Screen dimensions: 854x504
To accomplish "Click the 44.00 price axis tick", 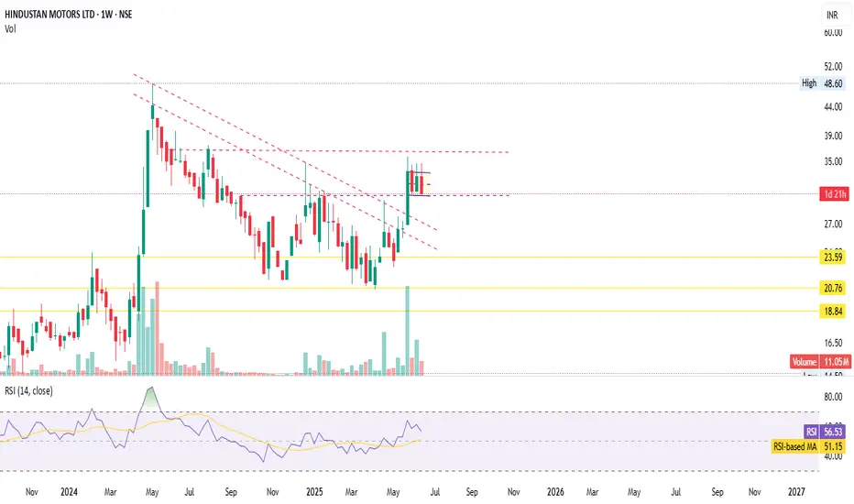I will (x=833, y=107).
